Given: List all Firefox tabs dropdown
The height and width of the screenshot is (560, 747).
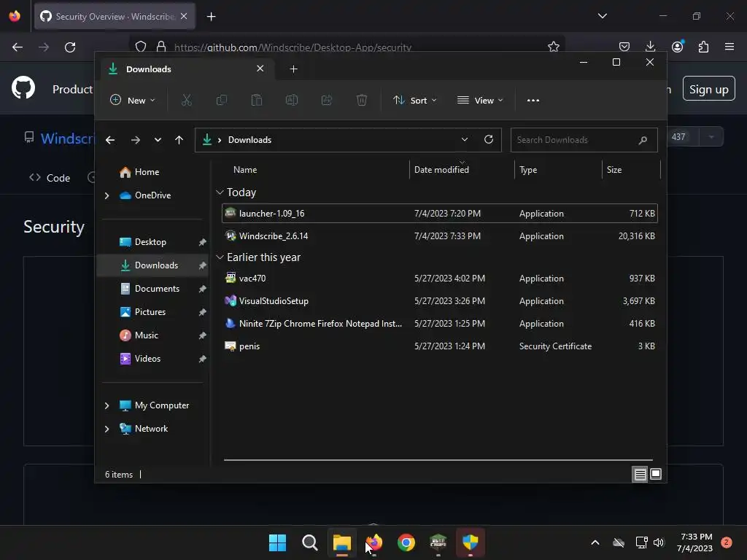Looking at the screenshot, I should coord(602,16).
